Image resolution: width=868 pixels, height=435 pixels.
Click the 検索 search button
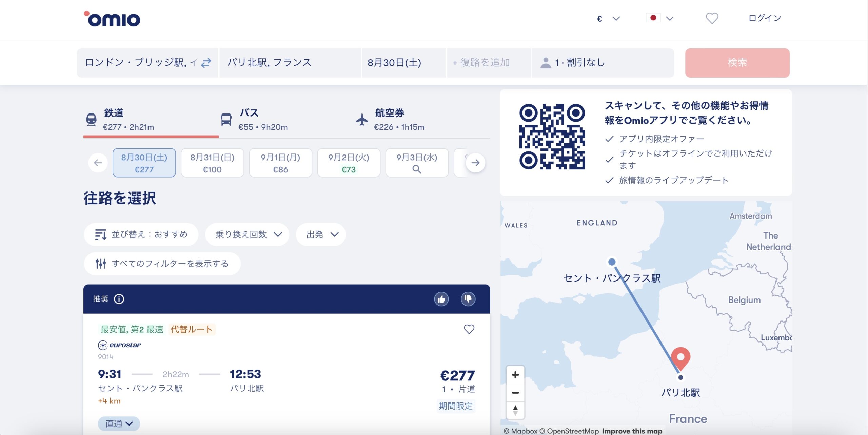coord(737,63)
